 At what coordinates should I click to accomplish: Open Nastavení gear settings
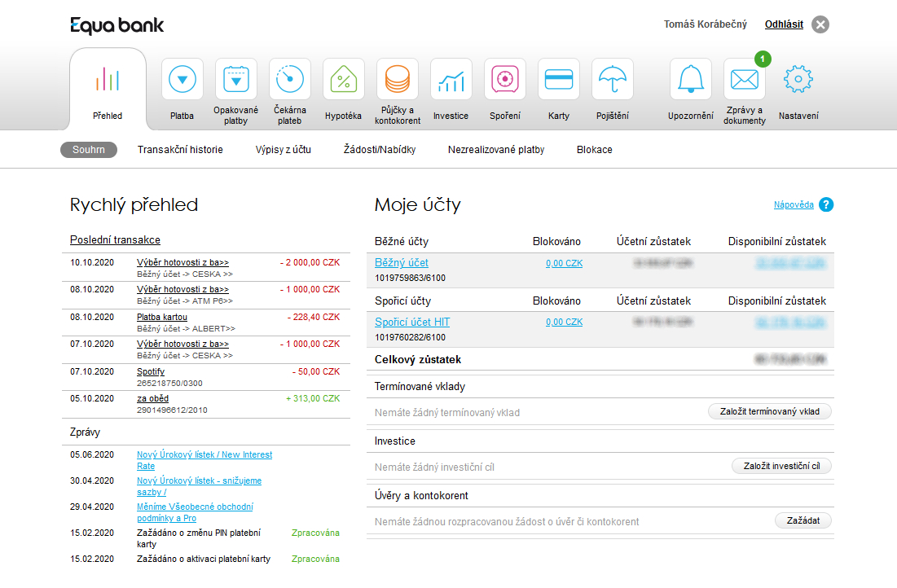coord(798,80)
